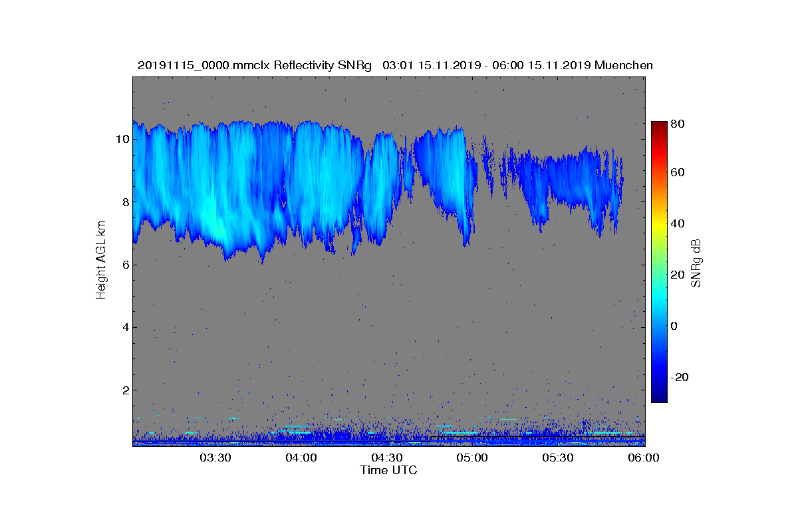Click the 03:30 time tick label
Image resolution: width=798 pixels, height=532 pixels.
[215, 458]
